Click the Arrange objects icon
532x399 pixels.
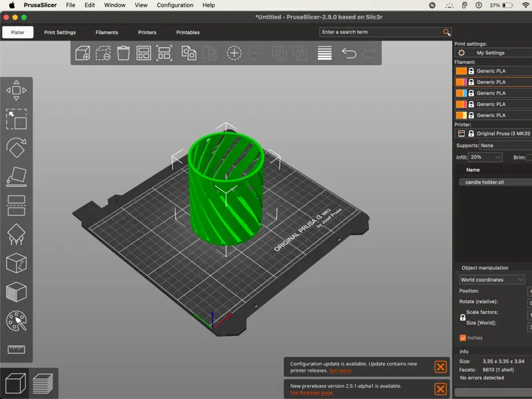[144, 53]
